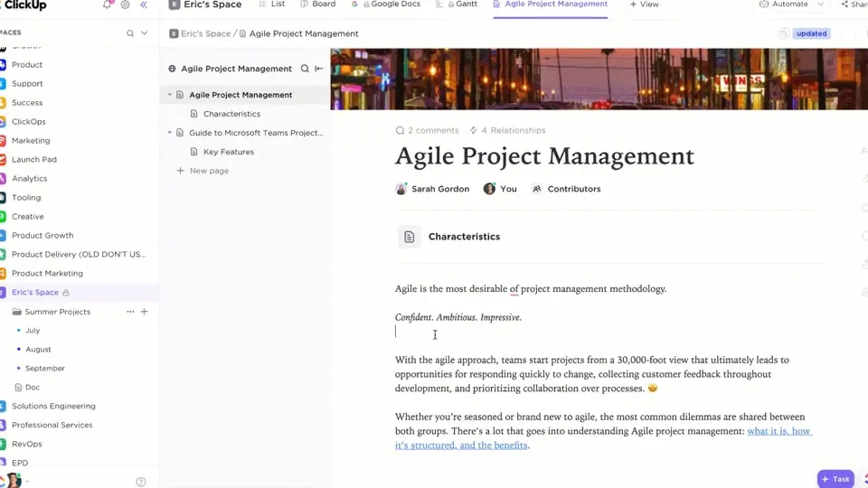Add item to Summer Projects with plus
This screenshot has height=488, width=868.
coord(145,312)
